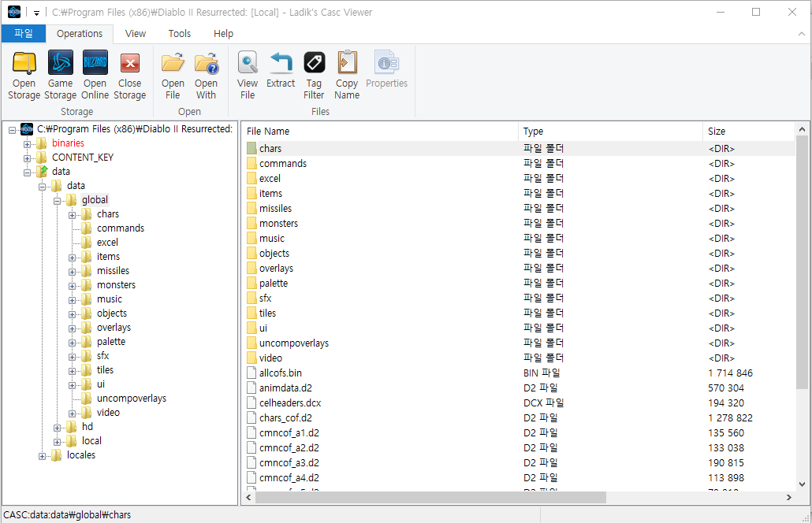This screenshot has height=523, width=812.
Task: Expand the local tree node
Action: pyautogui.click(x=57, y=442)
